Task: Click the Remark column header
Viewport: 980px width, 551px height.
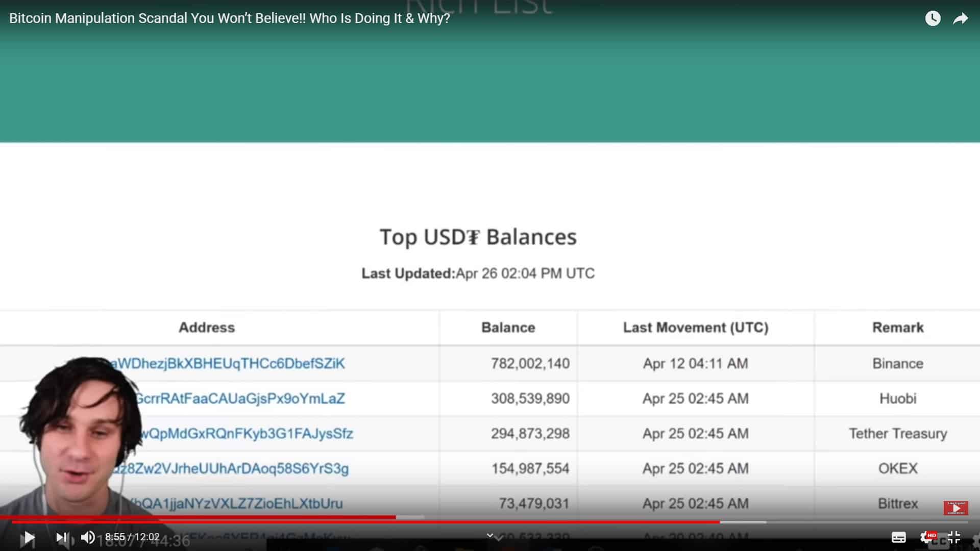Action: [x=898, y=328]
